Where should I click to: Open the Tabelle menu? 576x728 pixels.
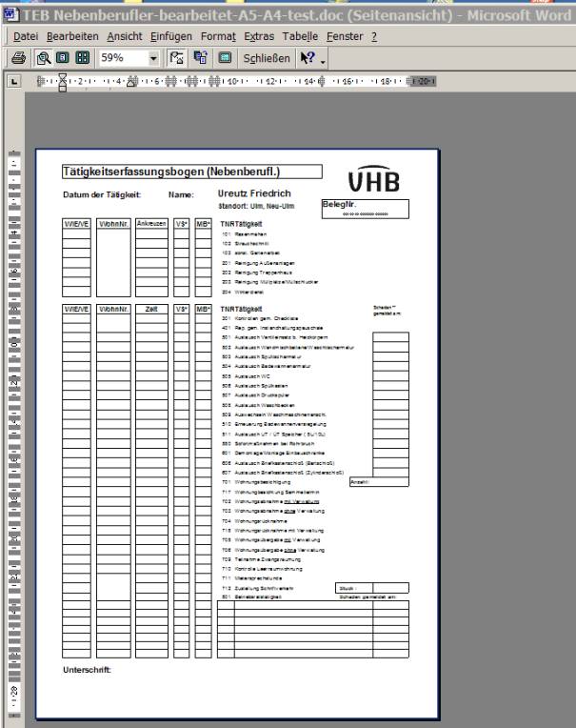pos(300,36)
